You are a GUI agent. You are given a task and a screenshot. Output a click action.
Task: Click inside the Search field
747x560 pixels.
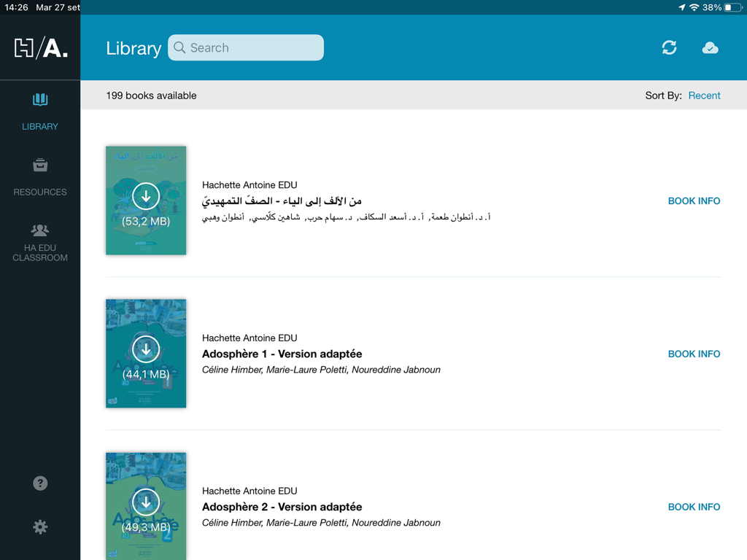pos(246,47)
